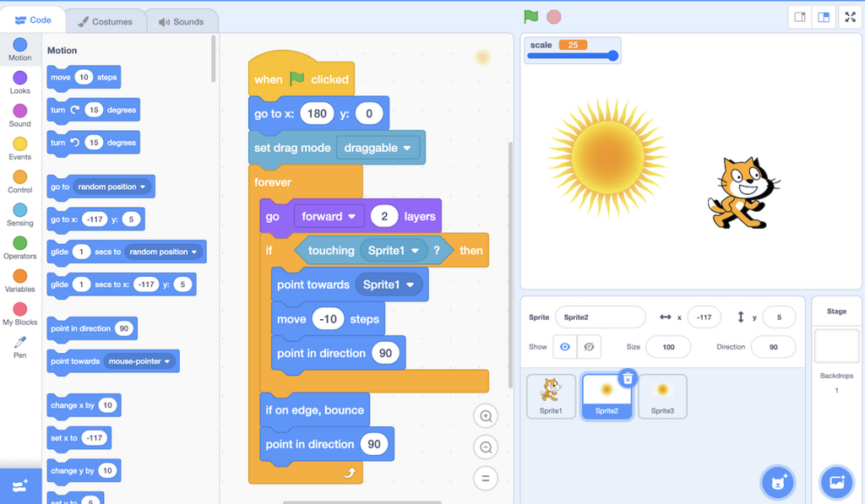Image resolution: width=865 pixels, height=504 pixels.
Task: Click the green flag to run the project
Action: pos(530,17)
